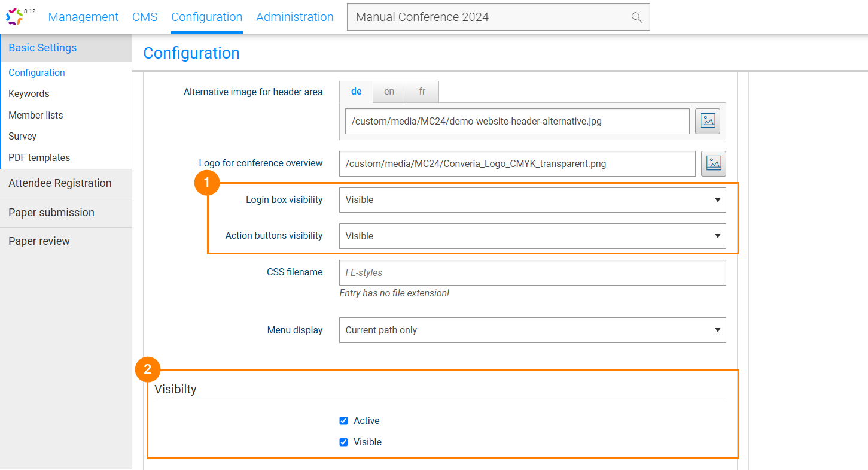Screen dimensions: 868x470
Task: Toggle the Visible checkbox
Action: click(343, 442)
